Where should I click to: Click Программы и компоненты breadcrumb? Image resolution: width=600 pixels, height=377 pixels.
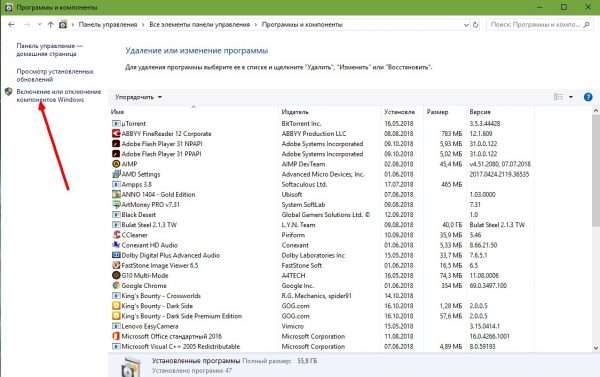point(302,24)
